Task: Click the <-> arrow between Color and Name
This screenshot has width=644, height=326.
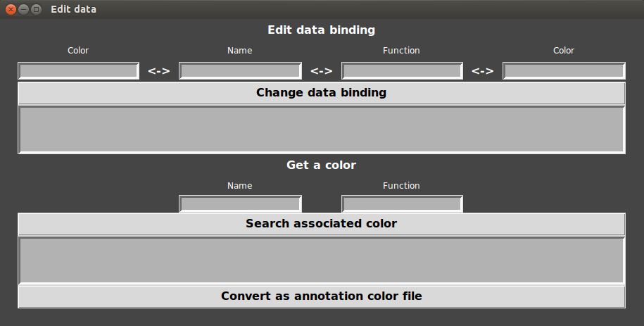Action: pos(159,71)
